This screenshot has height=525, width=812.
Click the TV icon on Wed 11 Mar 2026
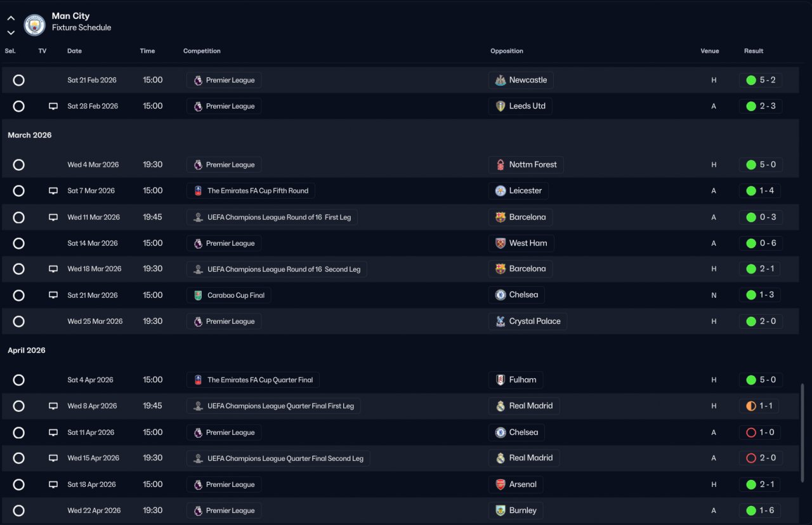53,217
